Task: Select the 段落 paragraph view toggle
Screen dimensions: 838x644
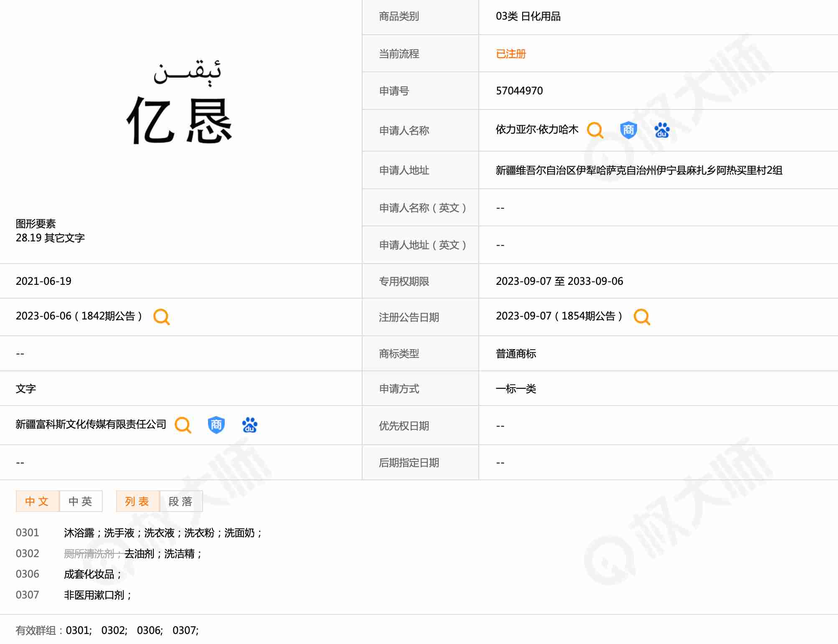Action: pos(181,501)
